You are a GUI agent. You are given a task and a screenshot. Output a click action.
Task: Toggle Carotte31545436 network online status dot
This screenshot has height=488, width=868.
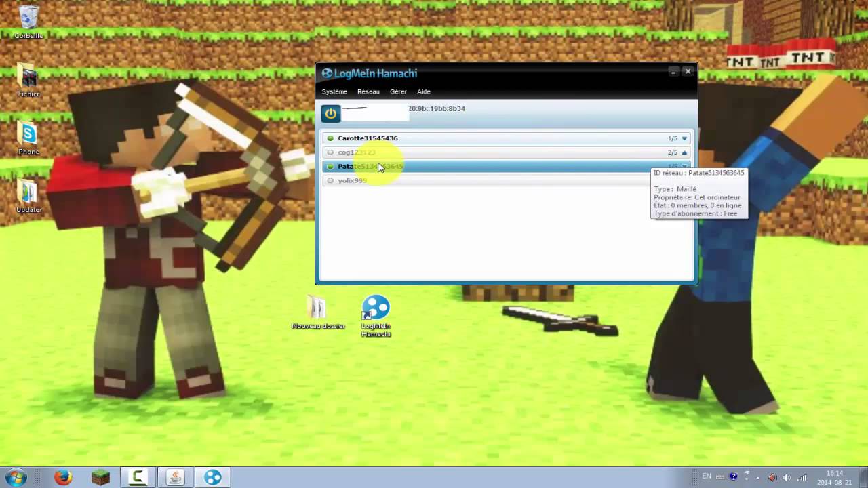(330, 138)
